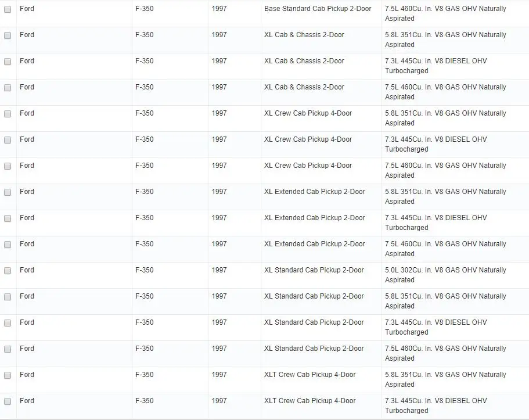Check the XL Extended Cab 5.8L row checkbox
The image size is (529, 420).
tap(8, 192)
